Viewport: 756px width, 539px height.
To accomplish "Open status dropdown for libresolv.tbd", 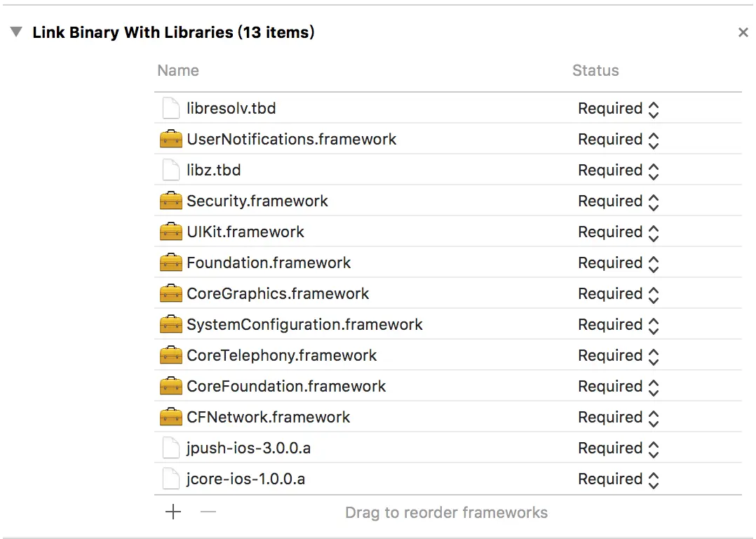I will [619, 109].
